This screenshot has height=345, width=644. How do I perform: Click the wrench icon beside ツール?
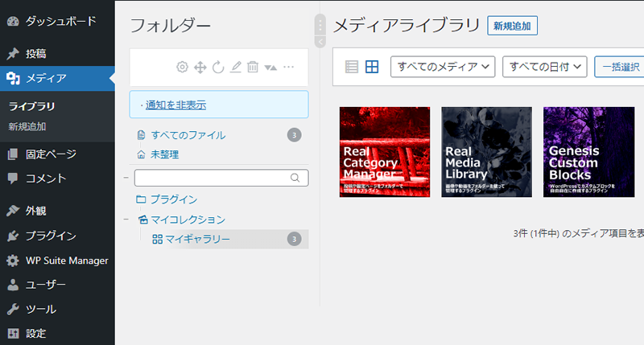pos(13,309)
